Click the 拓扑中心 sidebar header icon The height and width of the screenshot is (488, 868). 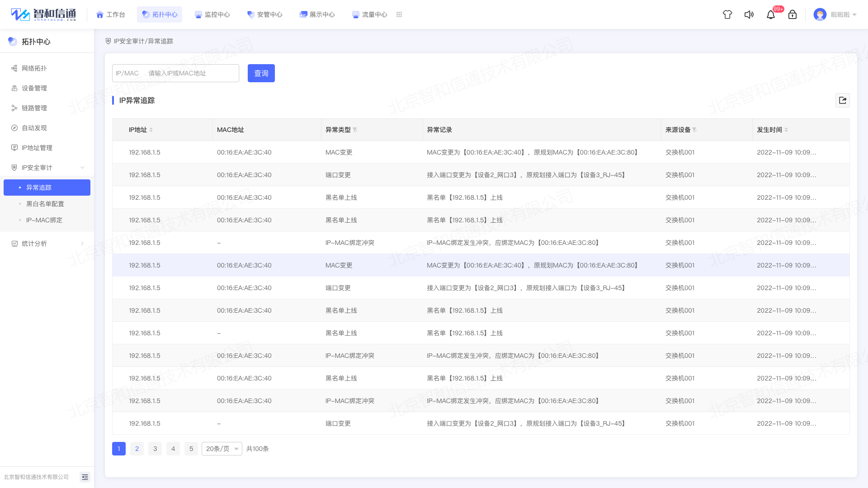pyautogui.click(x=13, y=42)
